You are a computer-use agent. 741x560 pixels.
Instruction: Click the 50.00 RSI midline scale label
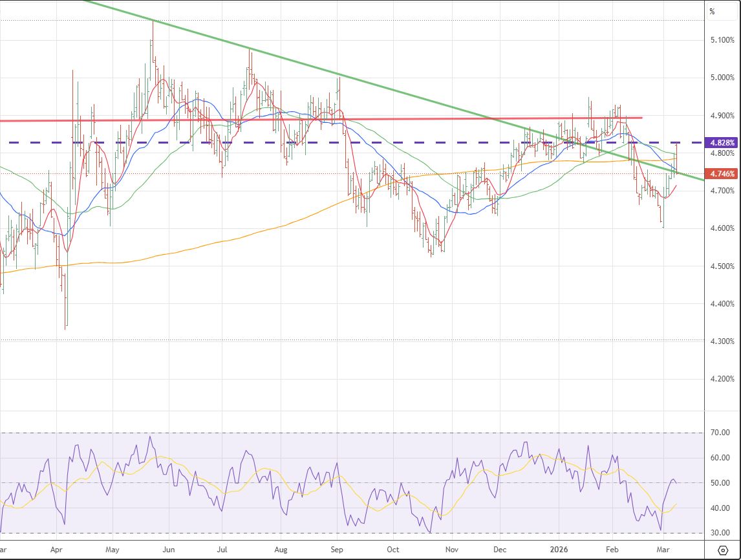click(x=720, y=483)
